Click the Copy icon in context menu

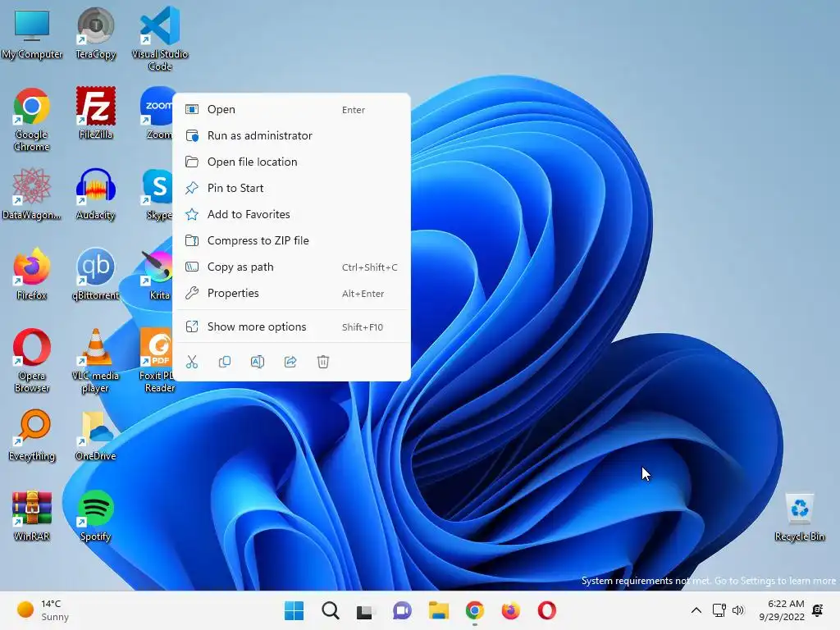[x=225, y=362]
